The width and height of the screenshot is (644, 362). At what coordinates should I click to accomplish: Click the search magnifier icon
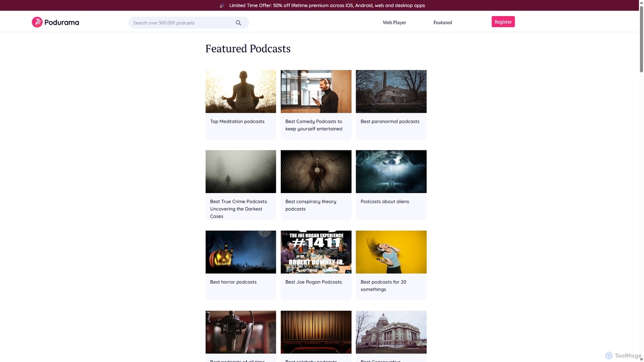pyautogui.click(x=238, y=23)
